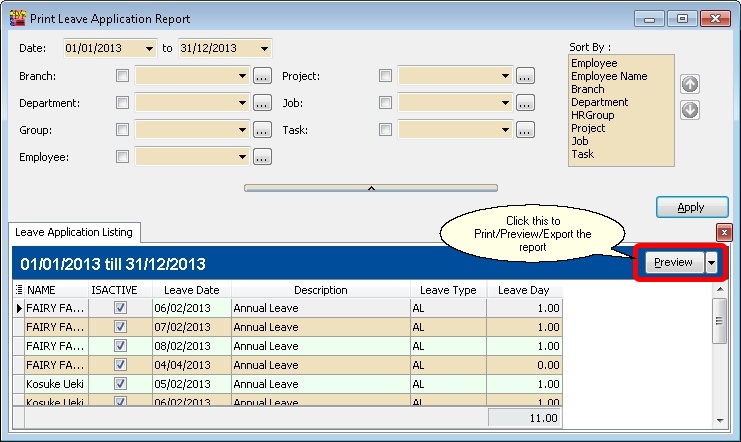This screenshot has height=442, width=741.
Task: Open Group lookup ellipsis button
Action: click(262, 130)
